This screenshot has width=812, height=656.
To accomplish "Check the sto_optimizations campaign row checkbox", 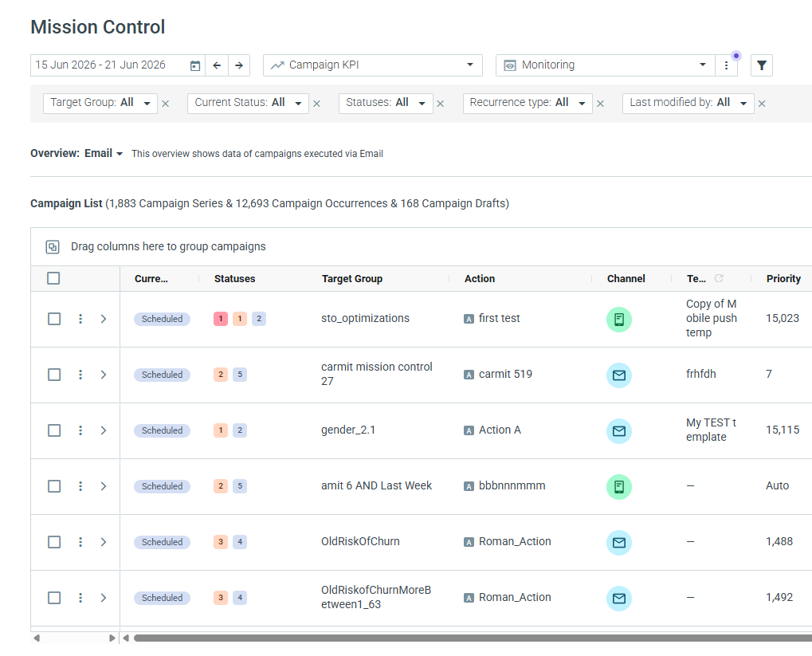I will [54, 319].
